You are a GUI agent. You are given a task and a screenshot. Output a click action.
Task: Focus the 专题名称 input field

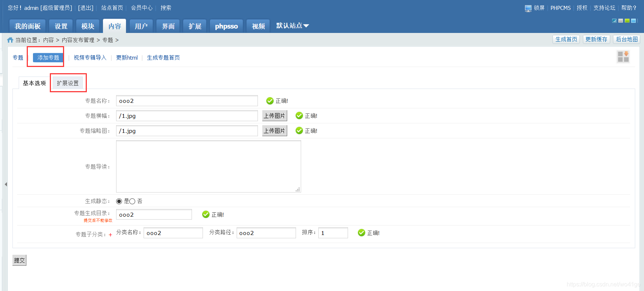point(187,101)
